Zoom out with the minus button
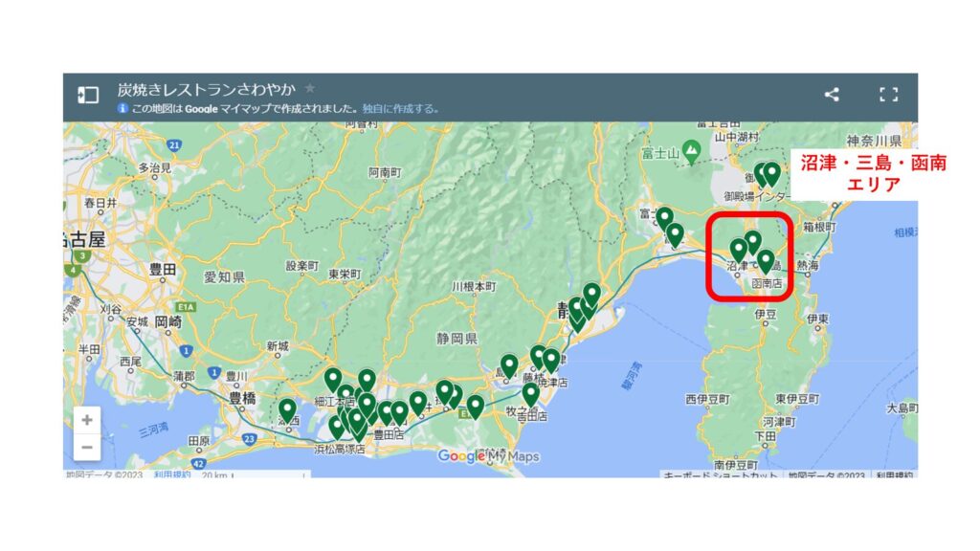This screenshot has width=980, height=551. (87, 448)
